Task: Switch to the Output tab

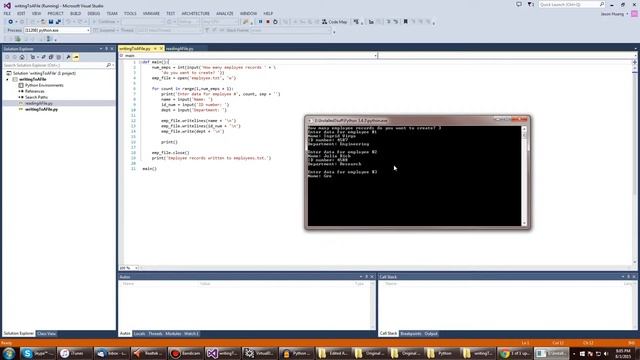Action: [x=431, y=334]
